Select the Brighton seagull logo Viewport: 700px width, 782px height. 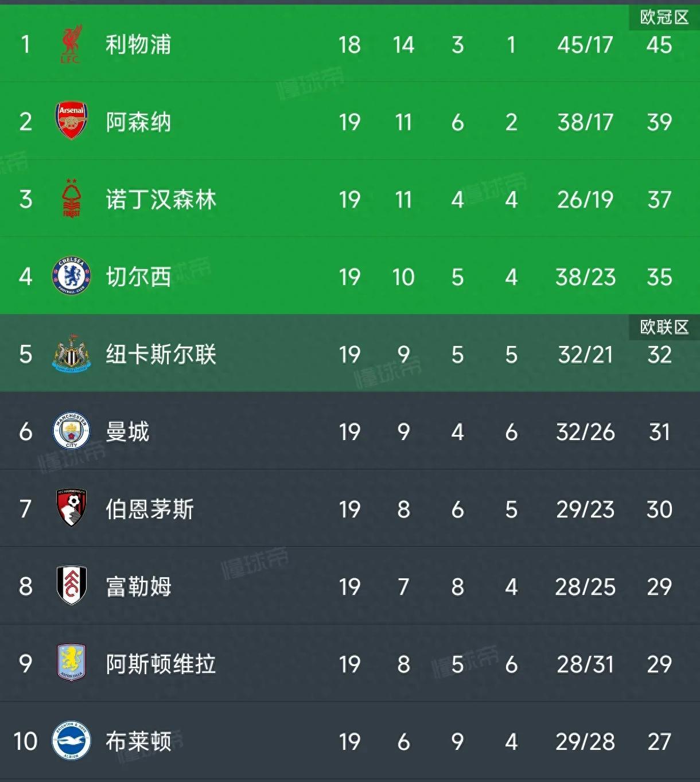(71, 741)
